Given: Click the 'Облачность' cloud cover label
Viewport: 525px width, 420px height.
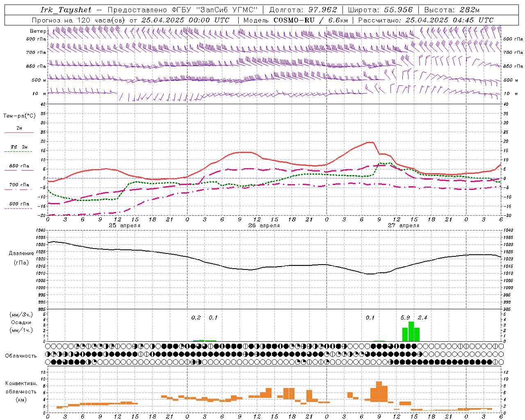Looking at the screenshot, I should pos(21,356).
